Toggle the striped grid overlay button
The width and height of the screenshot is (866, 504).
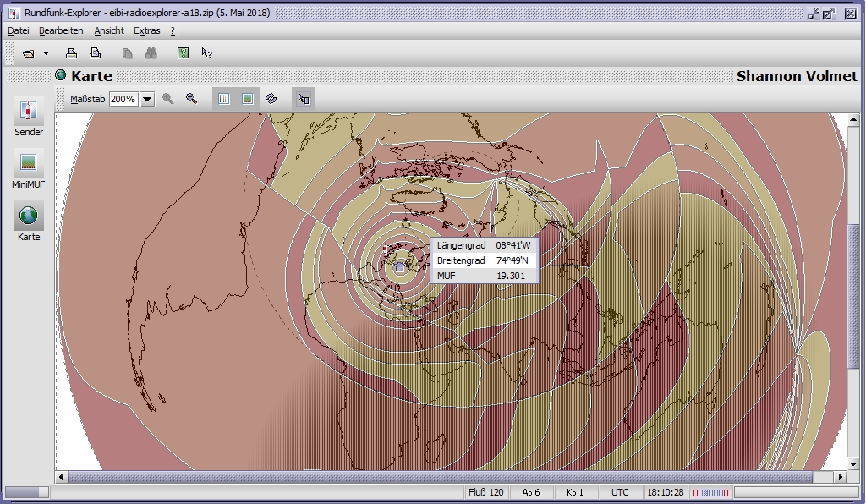(224, 99)
